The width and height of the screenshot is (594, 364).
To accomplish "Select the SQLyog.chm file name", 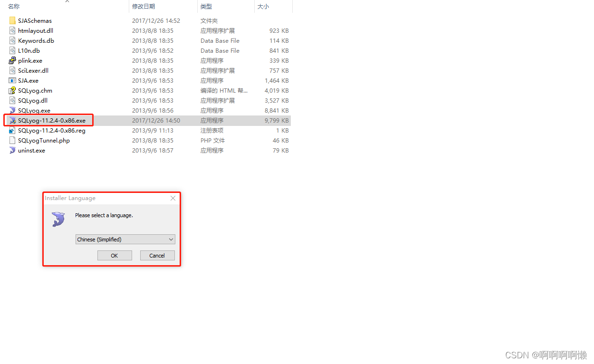I will (x=35, y=90).
